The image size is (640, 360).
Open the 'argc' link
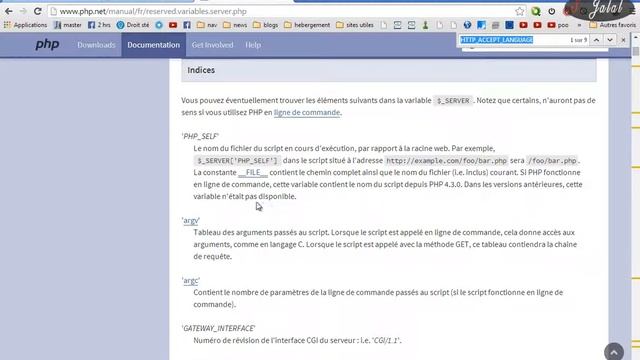191,280
